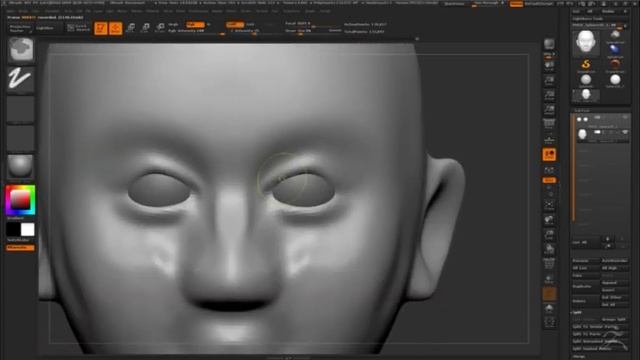Click the Rotate icon in right shelf
The height and width of the screenshot is (360, 640).
(549, 249)
